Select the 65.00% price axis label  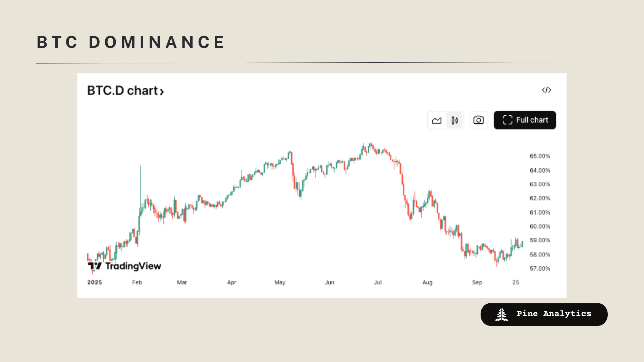click(x=540, y=156)
